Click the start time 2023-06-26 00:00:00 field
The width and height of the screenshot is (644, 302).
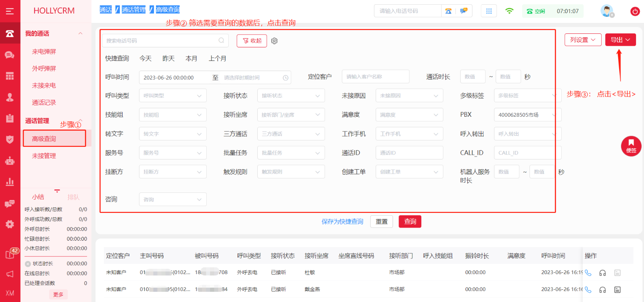175,78
